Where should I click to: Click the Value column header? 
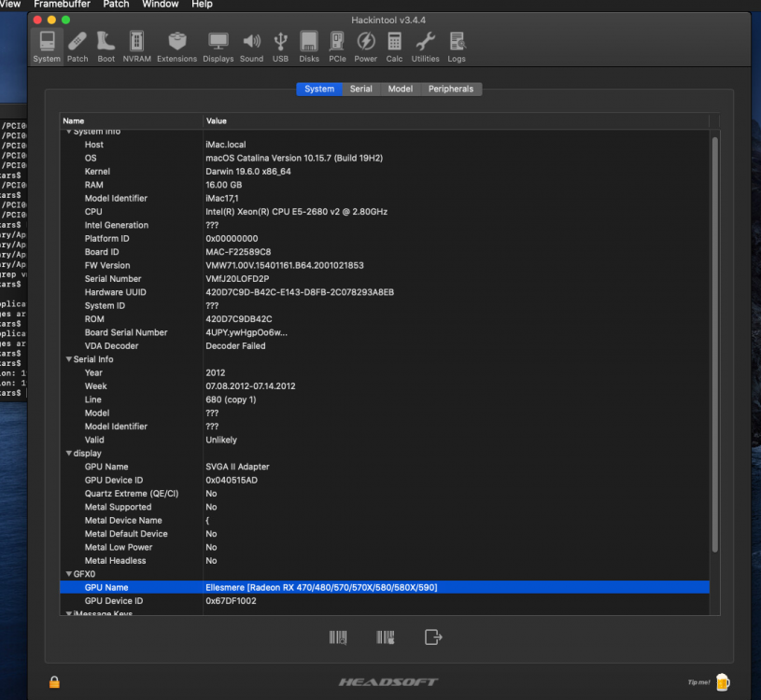click(x=456, y=120)
